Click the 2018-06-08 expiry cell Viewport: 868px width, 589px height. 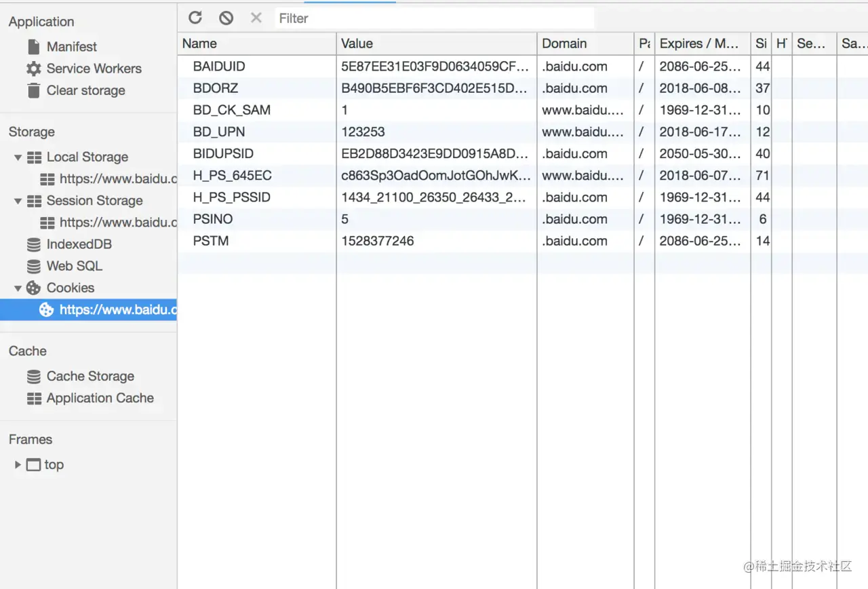click(x=701, y=88)
